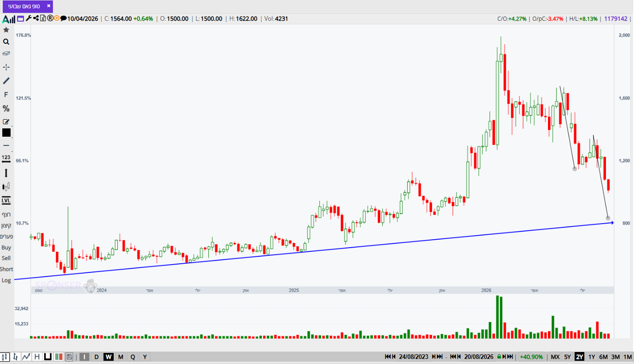The image size is (634, 364).
Task: Export data with the Excel file icon
Action: point(43,18)
